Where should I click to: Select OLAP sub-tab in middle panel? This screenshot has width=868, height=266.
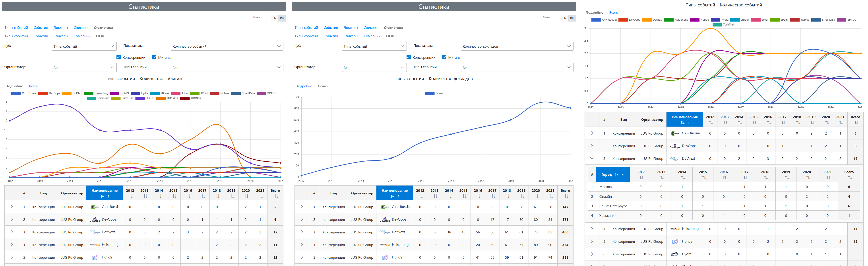(x=391, y=36)
